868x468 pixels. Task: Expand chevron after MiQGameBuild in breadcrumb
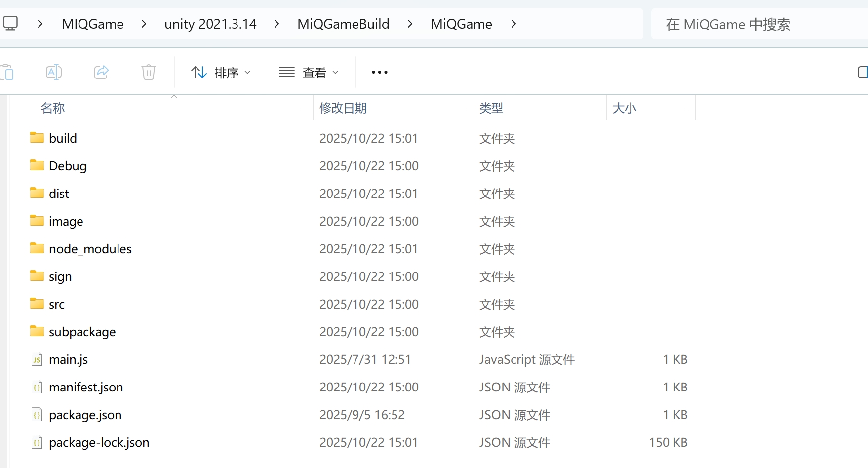pyautogui.click(x=410, y=24)
